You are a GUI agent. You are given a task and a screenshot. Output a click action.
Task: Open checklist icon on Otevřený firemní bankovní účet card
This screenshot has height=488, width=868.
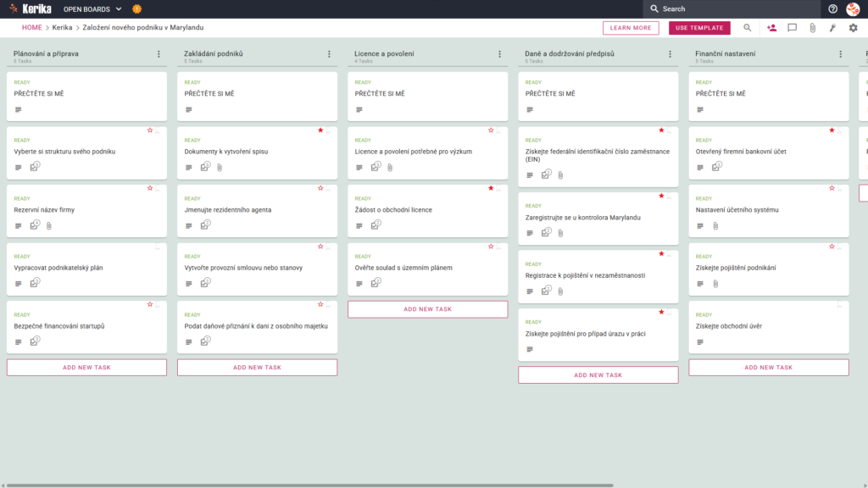tap(717, 167)
